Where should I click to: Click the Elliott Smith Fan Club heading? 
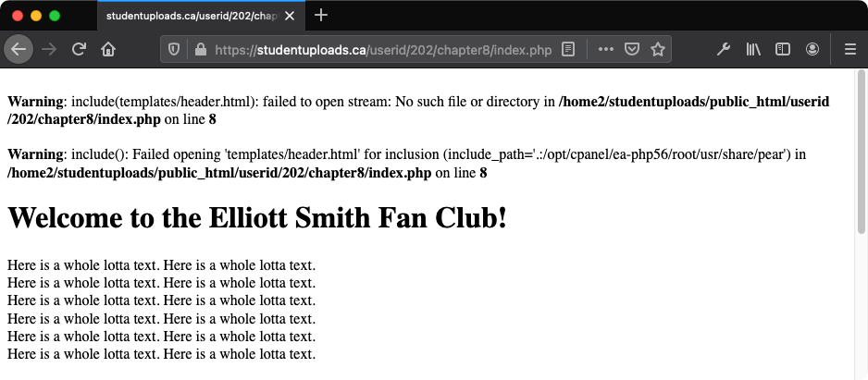click(x=257, y=217)
